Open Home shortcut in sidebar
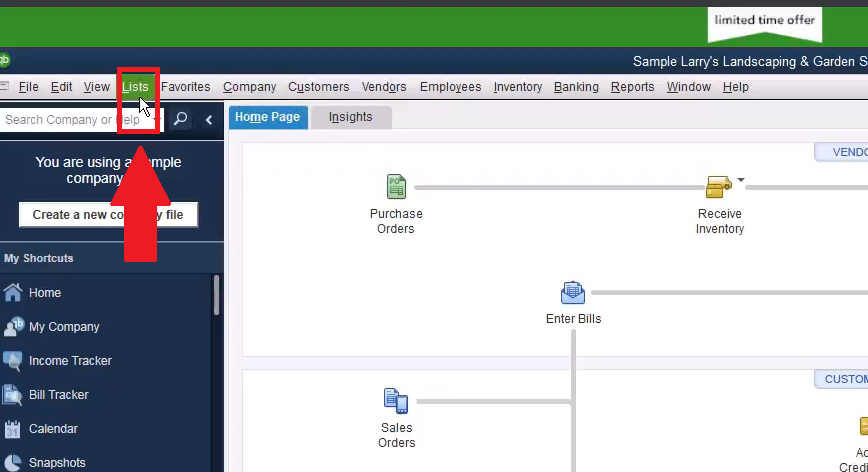The image size is (868, 472). click(44, 293)
